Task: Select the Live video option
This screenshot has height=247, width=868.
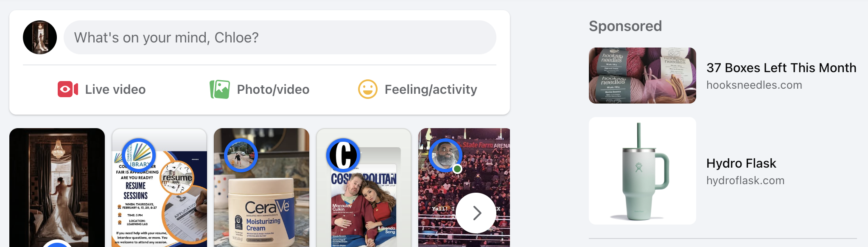Action: pos(102,89)
